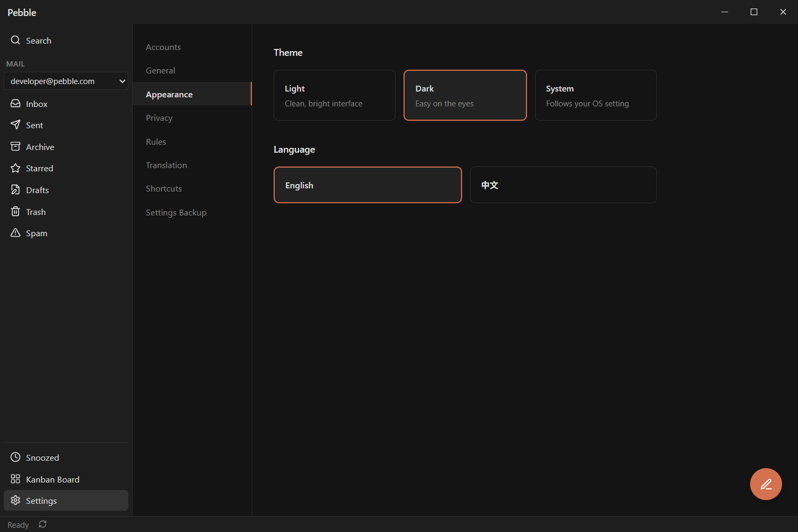This screenshot has width=798, height=532.
Task: Choose 中文 as the language
Action: (563, 185)
